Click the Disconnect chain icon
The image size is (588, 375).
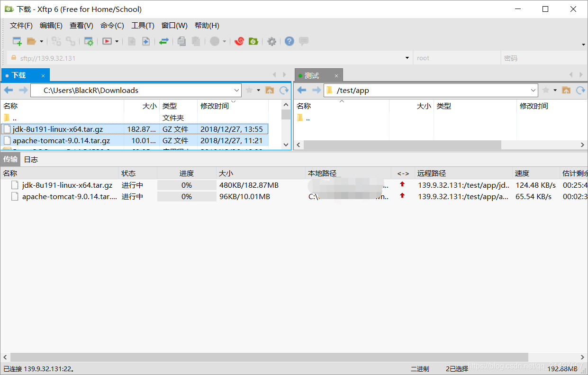(71, 41)
